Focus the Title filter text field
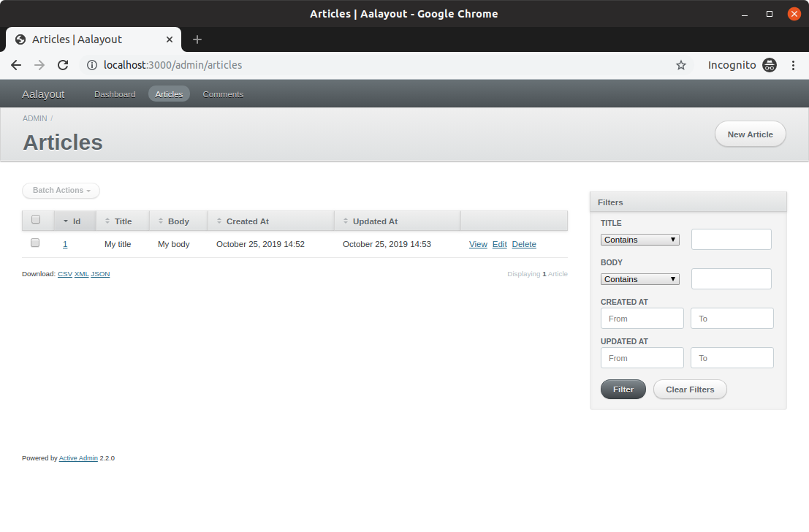Image resolution: width=809 pixels, height=532 pixels. point(731,240)
